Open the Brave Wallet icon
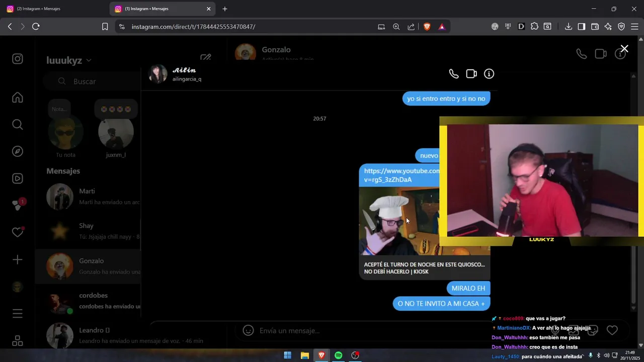This screenshot has width=644, height=362. (595, 27)
